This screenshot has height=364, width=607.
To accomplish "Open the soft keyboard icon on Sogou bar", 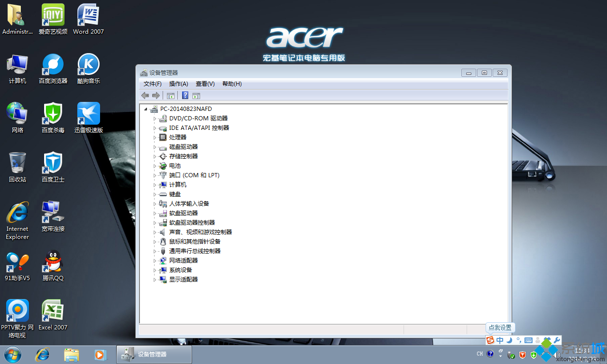I will 527,340.
